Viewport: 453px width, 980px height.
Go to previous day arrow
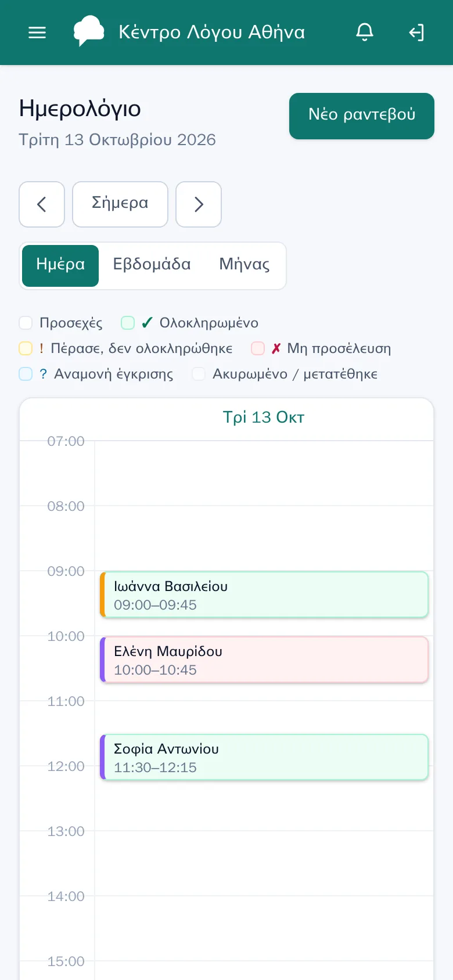pyautogui.click(x=42, y=204)
